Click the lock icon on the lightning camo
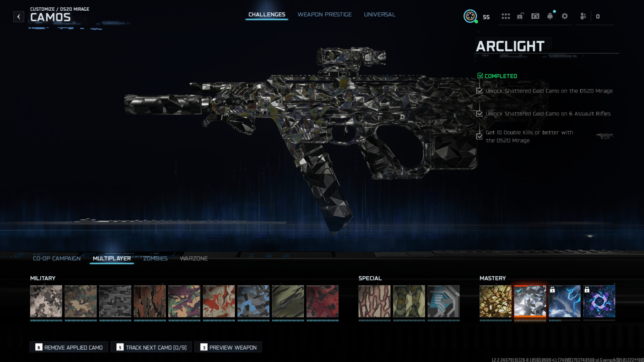This screenshot has width=644, height=362. pyautogui.click(x=553, y=290)
